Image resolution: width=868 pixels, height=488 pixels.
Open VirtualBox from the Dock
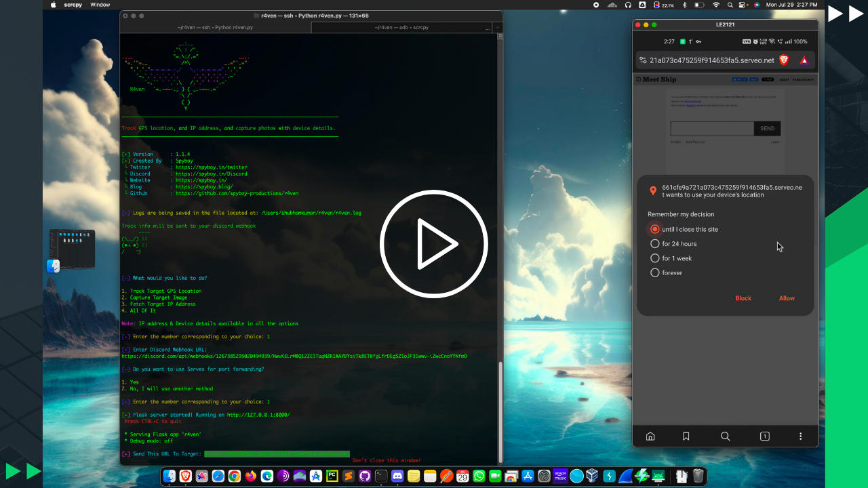click(593, 476)
